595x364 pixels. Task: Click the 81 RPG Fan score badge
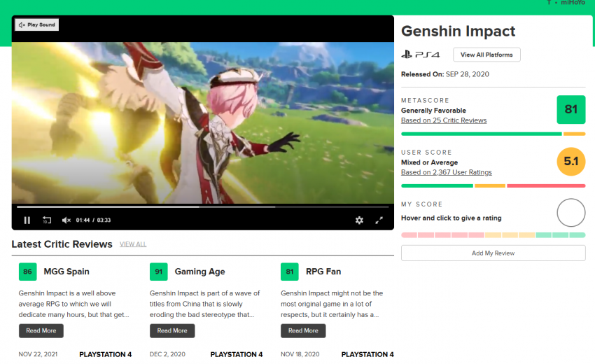(290, 272)
